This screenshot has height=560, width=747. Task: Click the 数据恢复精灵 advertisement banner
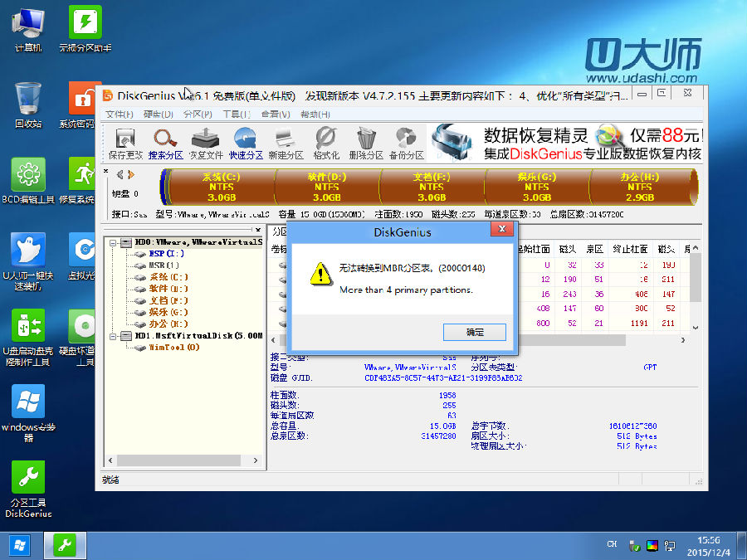(565, 143)
